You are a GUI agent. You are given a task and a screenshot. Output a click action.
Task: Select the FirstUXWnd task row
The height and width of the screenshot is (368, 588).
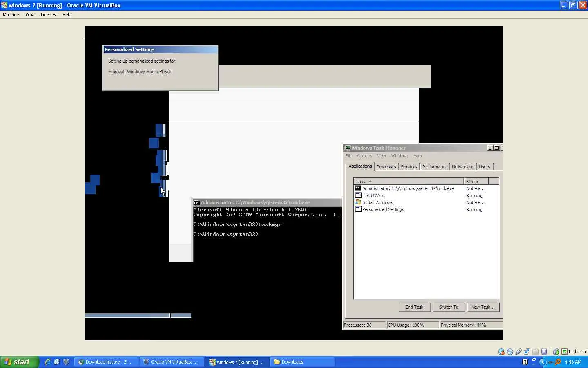tap(426, 195)
